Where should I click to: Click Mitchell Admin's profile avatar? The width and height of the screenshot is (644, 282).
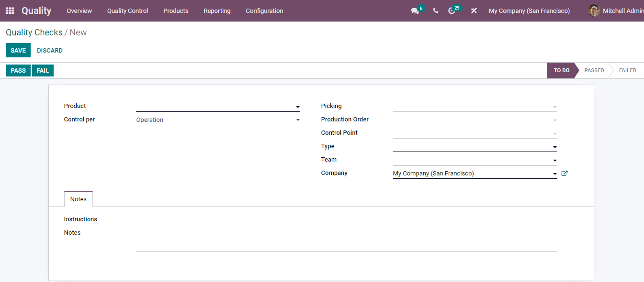594,11
